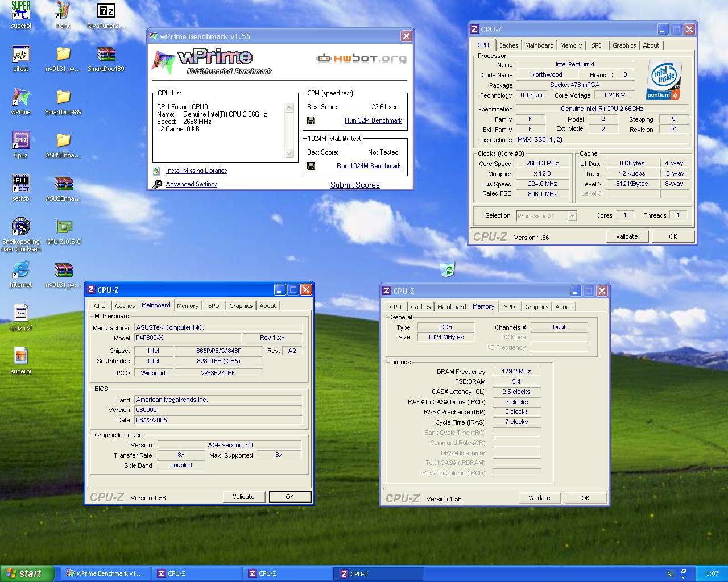Launch the wPrime desktop shortcut
The image size is (728, 582).
(21, 97)
